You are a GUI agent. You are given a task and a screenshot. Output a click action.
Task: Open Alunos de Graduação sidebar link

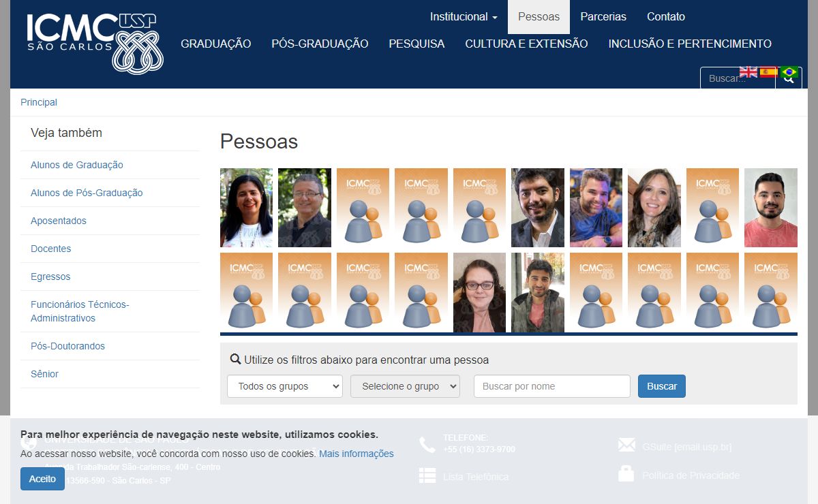click(x=77, y=165)
